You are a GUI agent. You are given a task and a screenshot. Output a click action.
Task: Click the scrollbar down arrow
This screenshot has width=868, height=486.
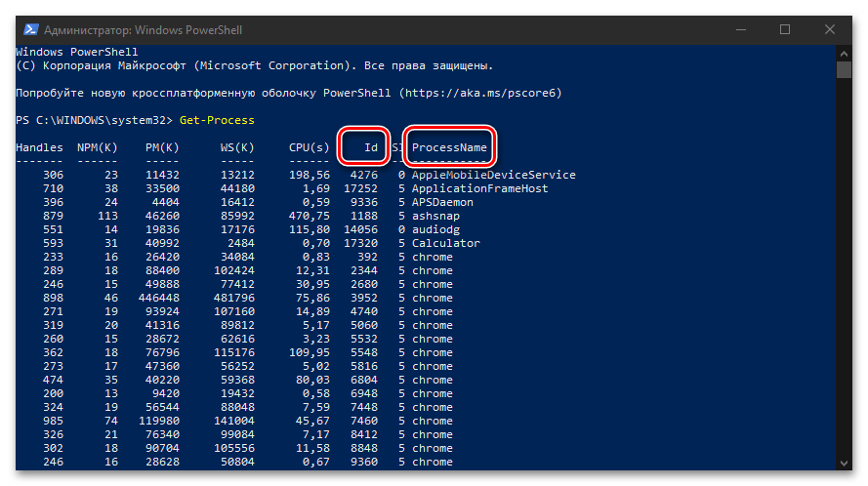[x=844, y=462]
